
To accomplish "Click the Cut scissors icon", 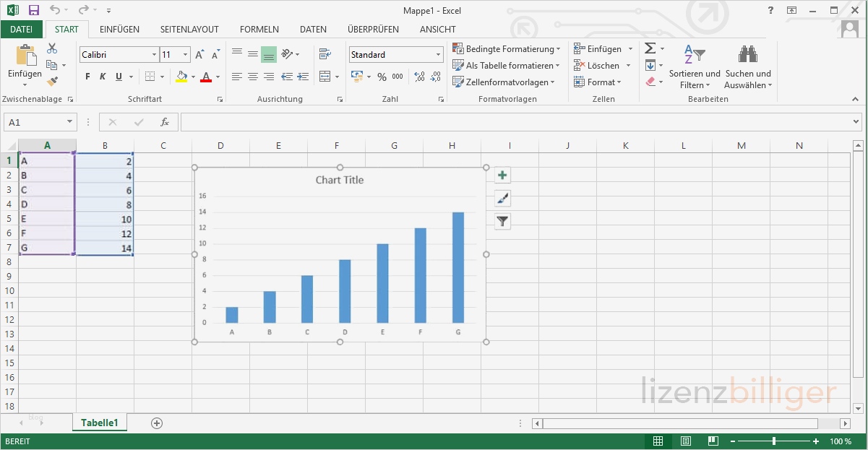I will click(52, 48).
